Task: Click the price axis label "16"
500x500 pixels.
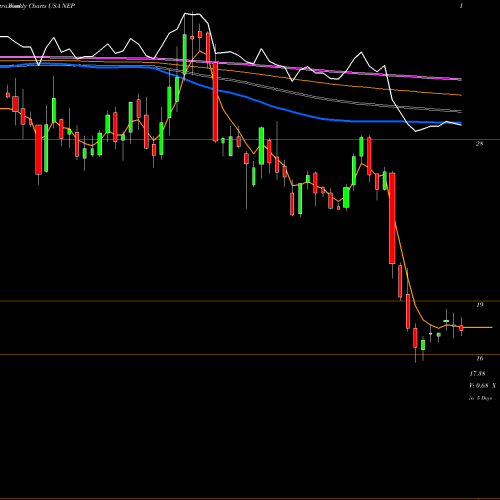Action: [480, 359]
